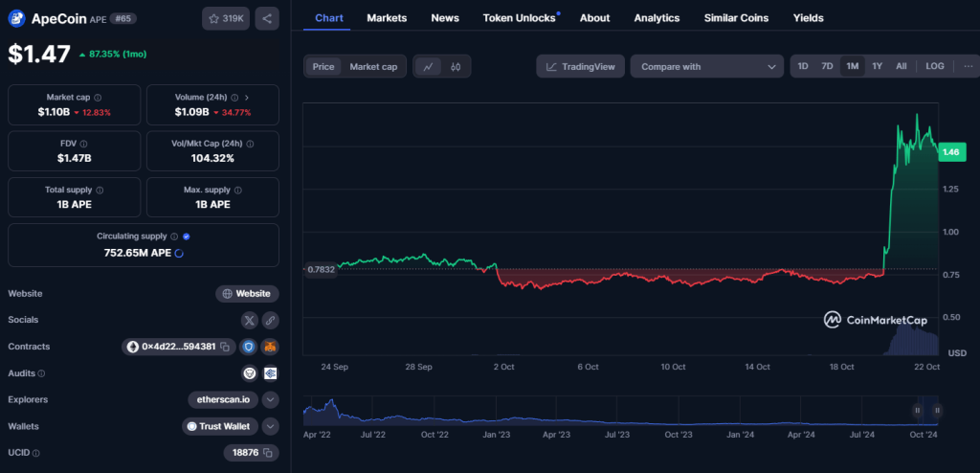
Task: Open the Analytics tab
Action: tap(657, 18)
